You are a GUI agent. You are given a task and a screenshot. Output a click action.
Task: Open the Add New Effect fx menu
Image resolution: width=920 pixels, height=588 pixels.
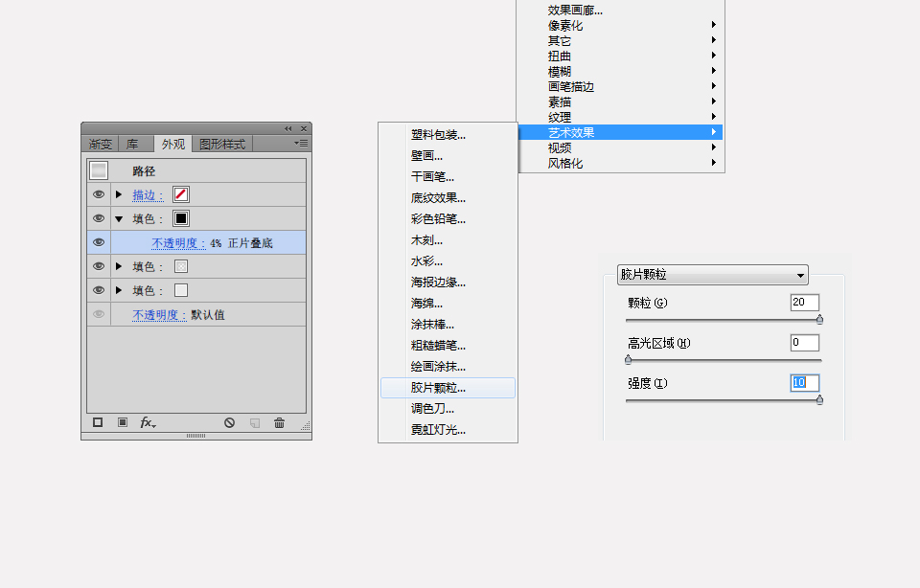(x=147, y=422)
